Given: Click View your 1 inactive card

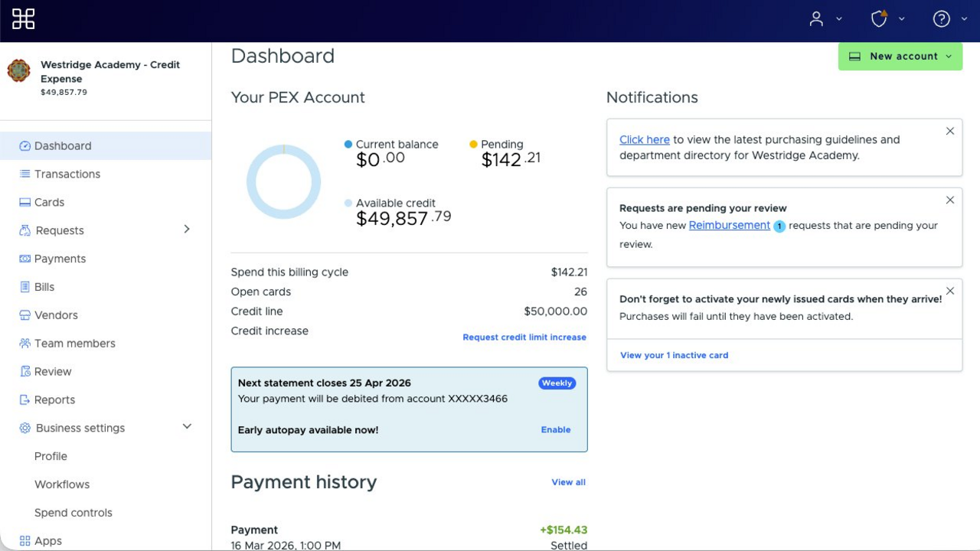Looking at the screenshot, I should point(675,355).
